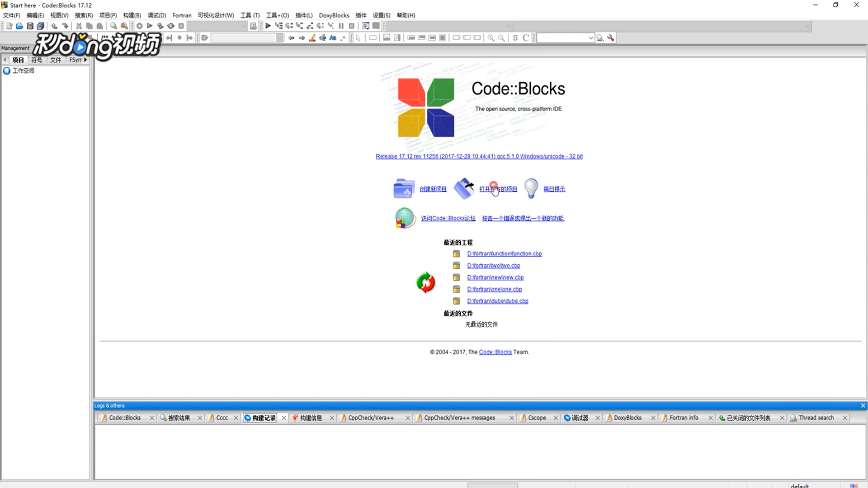Click the Save file toolbar icon
Screen dimensions: 868x488
pos(30,26)
